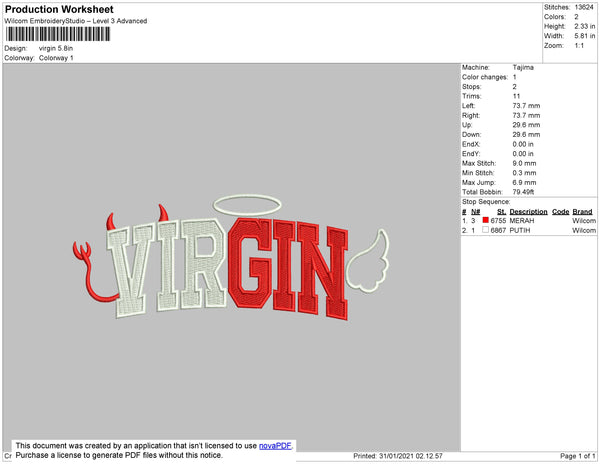Viewport: 600px width, 464px height.
Task: Select the 'Colorway 1' value
Action: click(56, 58)
